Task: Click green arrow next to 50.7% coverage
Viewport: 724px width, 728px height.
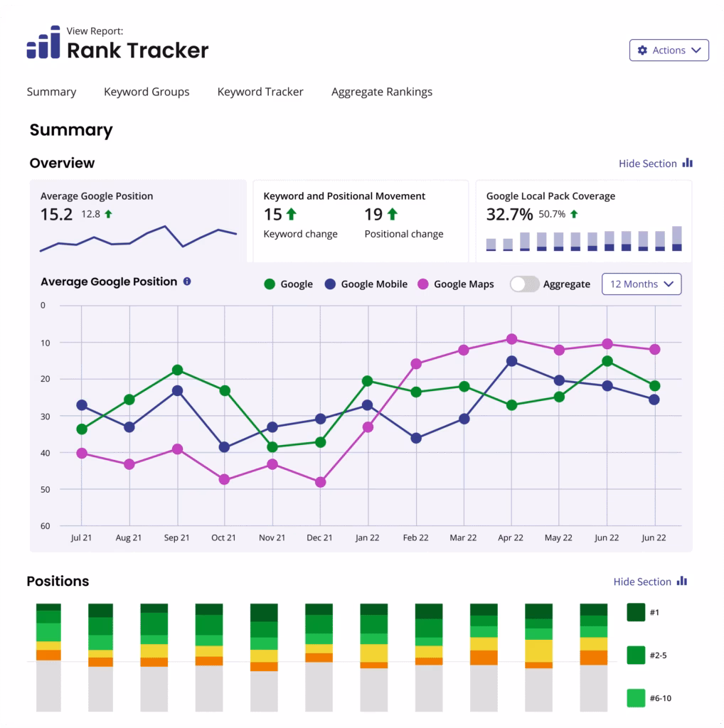Action: coord(574,214)
